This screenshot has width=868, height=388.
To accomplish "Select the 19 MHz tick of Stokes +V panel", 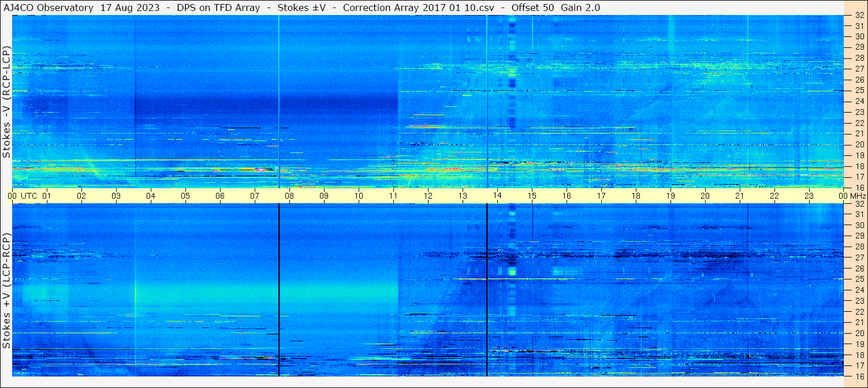I will [859, 344].
